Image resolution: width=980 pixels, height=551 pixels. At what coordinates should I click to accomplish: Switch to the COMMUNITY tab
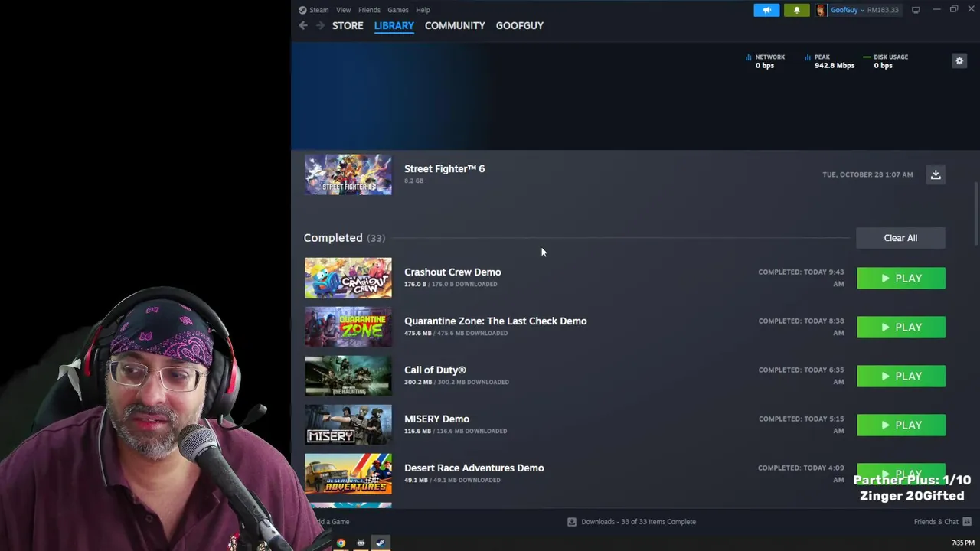pos(455,25)
